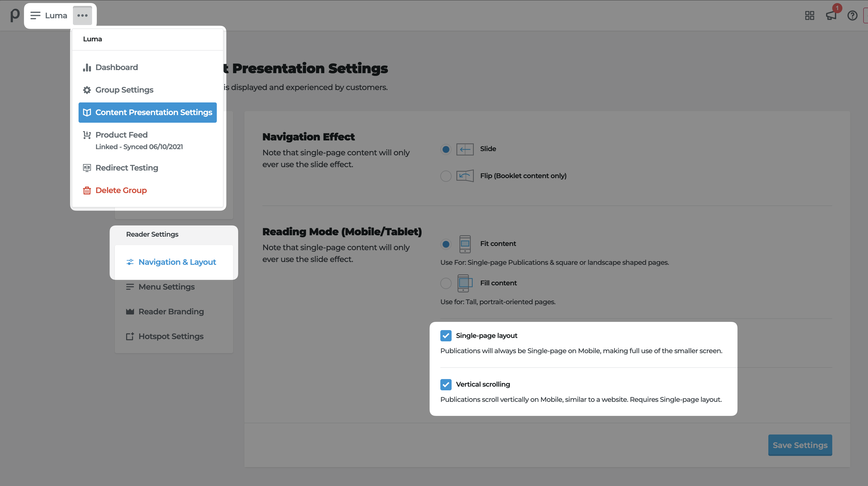Click the help question mark icon

[x=852, y=15]
